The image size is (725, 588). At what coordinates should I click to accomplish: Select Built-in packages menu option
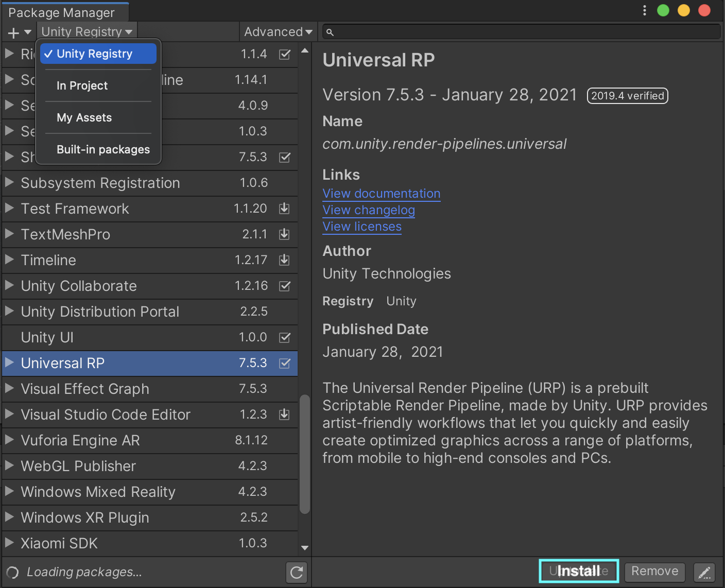click(x=98, y=149)
